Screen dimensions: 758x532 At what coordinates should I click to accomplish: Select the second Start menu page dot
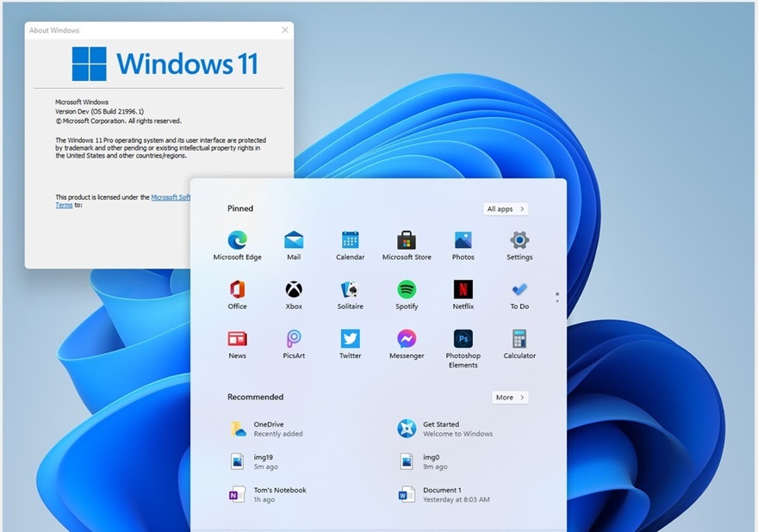557,300
